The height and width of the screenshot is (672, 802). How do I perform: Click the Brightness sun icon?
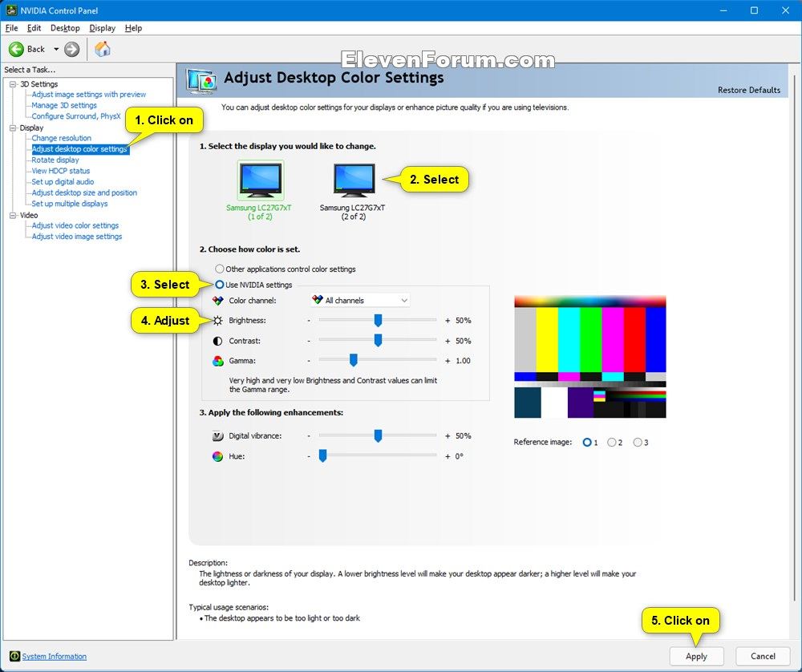pyautogui.click(x=217, y=320)
